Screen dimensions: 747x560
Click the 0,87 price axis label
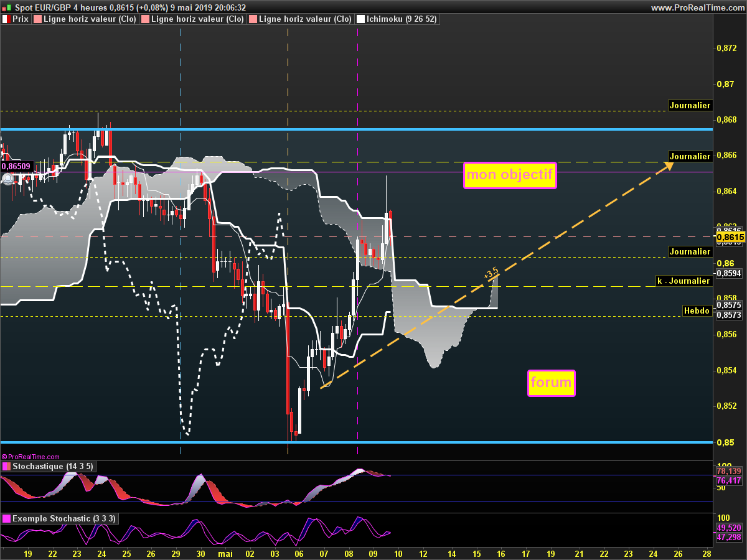(725, 84)
